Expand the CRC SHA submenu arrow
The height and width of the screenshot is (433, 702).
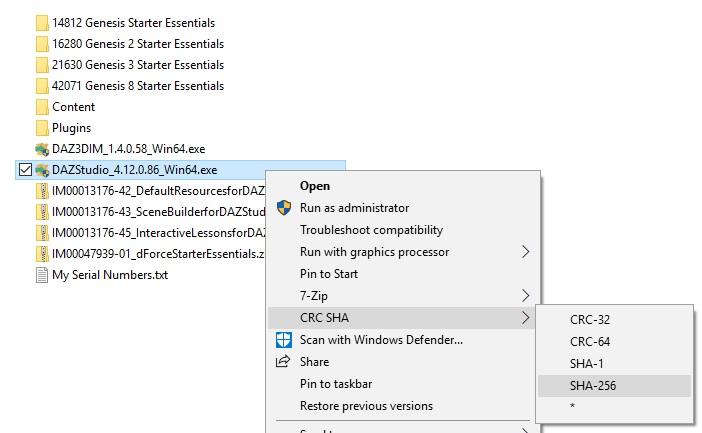[526, 318]
